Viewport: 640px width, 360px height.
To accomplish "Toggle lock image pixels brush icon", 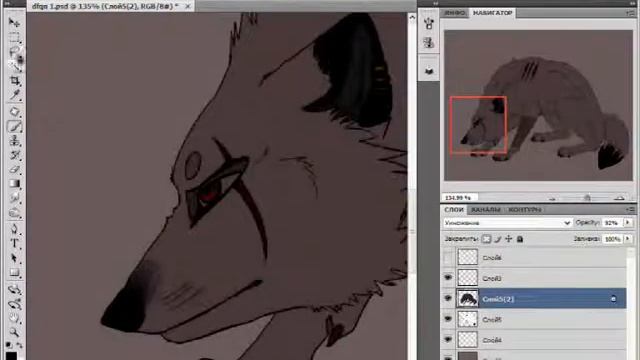I will pos(498,239).
